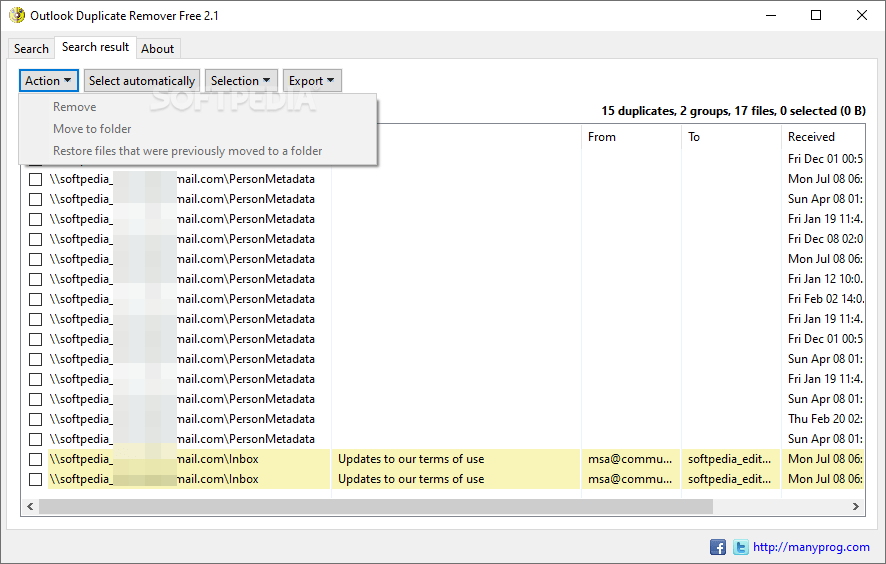Tick checkbox of row received Fri Feb 02

[36, 299]
